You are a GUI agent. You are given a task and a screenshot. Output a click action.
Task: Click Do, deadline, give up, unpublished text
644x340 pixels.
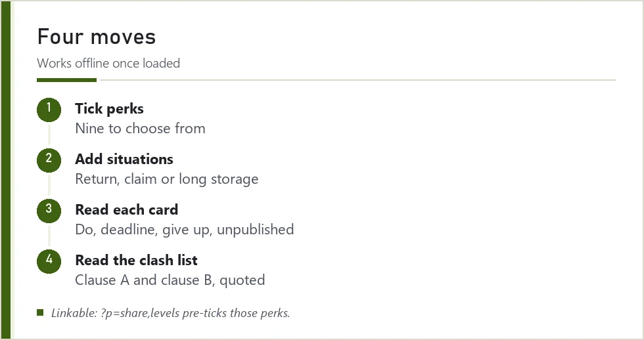(x=185, y=230)
